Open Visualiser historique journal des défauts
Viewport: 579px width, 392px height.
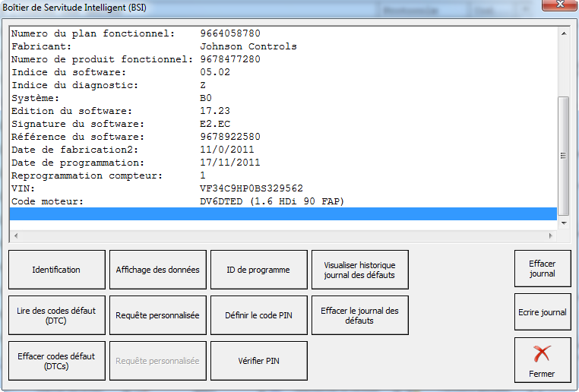(x=359, y=270)
